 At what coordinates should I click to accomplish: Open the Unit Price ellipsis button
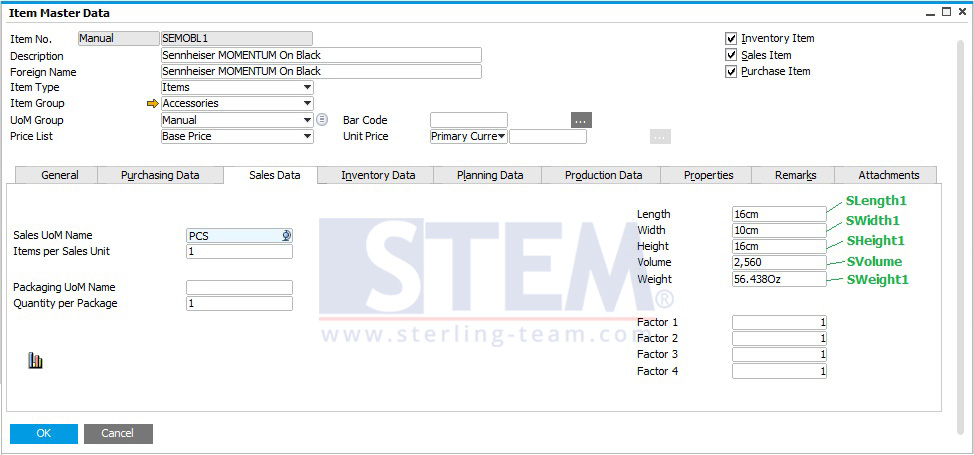coord(660,136)
